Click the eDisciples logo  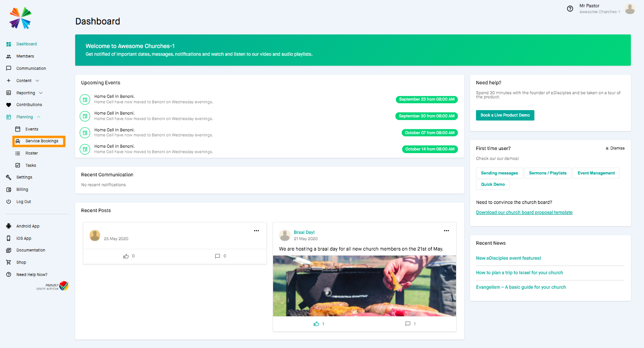(20, 18)
